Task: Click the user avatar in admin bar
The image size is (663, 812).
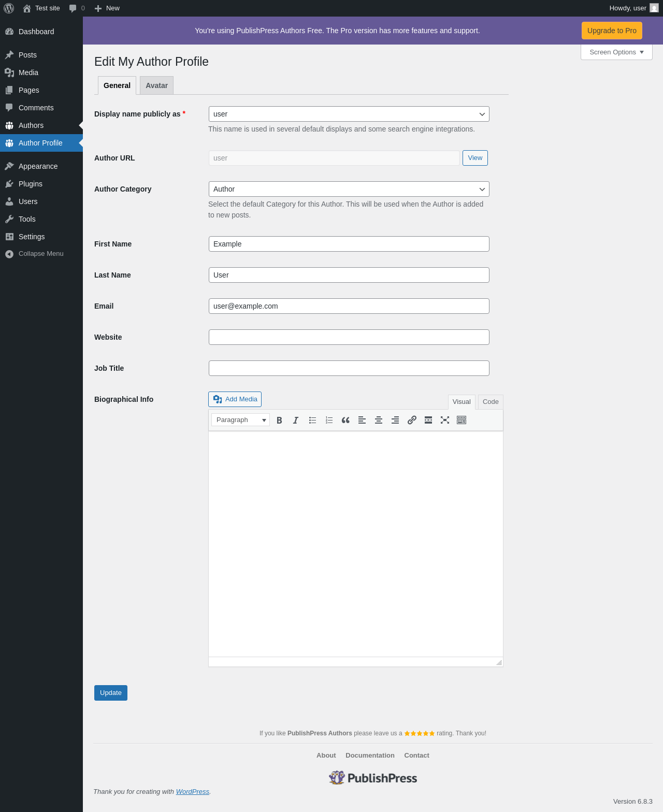Action: [x=654, y=8]
